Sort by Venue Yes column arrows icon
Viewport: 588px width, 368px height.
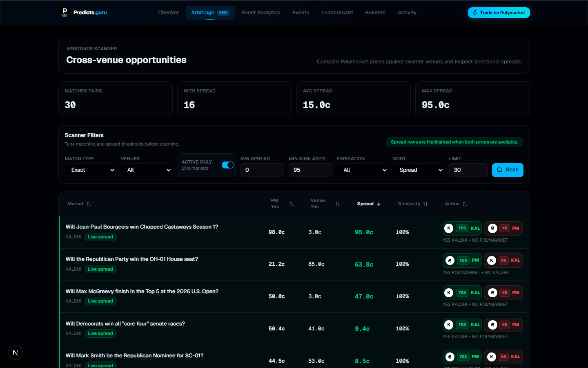(338, 204)
